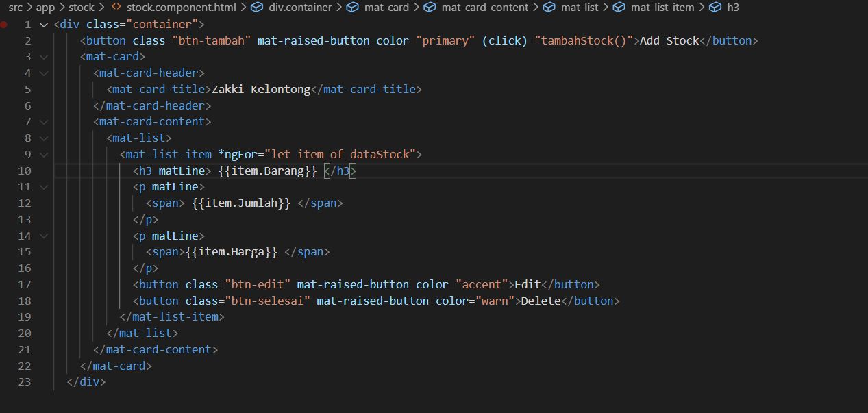
Task: Click line number 2 in the gutter
Action: click(x=28, y=40)
